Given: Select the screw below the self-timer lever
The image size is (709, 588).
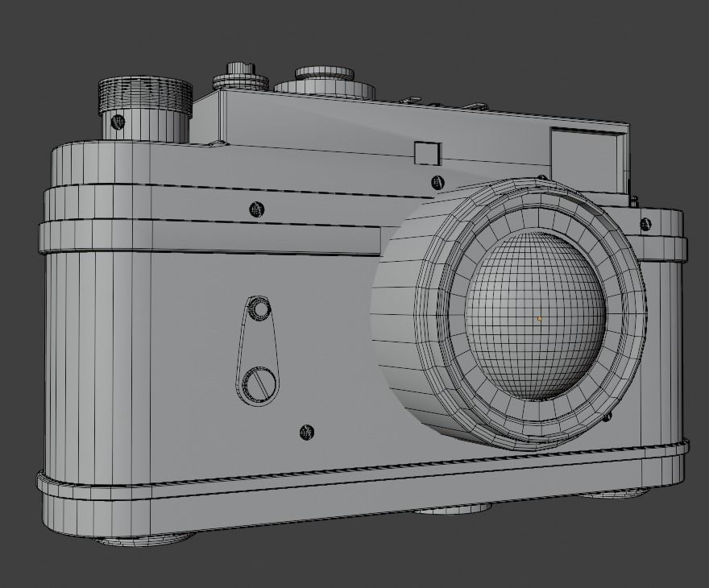Looking at the screenshot, I should click(307, 432).
